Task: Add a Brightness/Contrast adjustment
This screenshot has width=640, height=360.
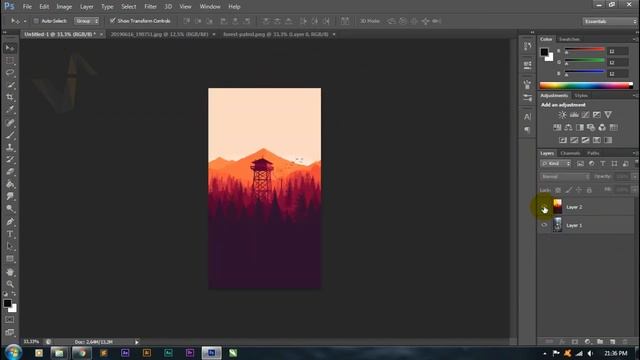Action: pos(562,115)
